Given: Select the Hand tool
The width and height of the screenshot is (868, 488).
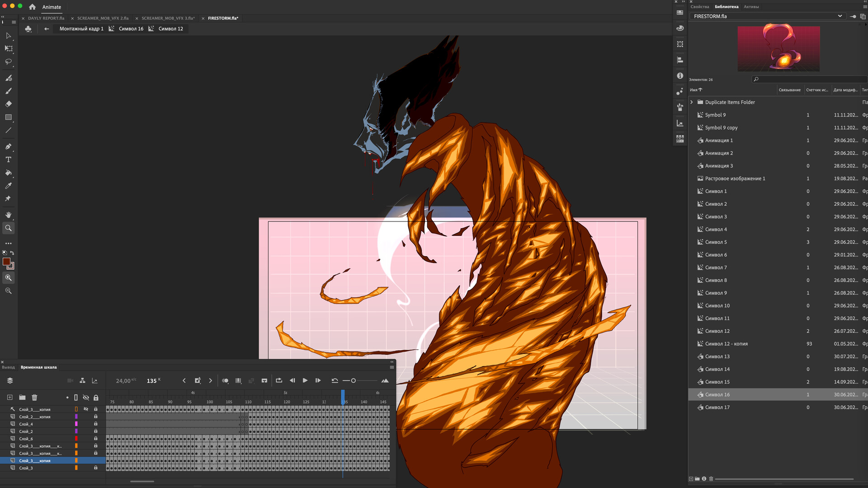Looking at the screenshot, I should [8, 215].
